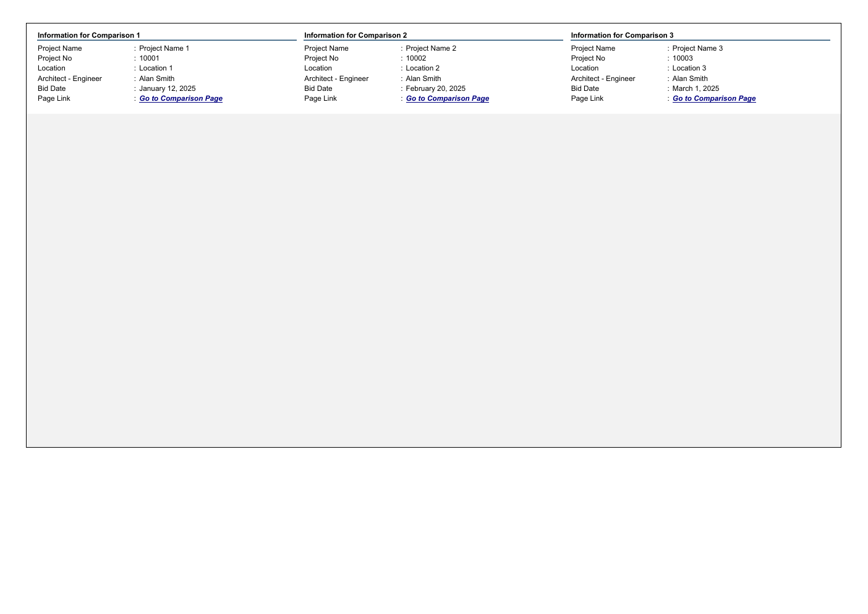Click 'Page Link' label in Comparison 3
The width and height of the screenshot is (868, 614).
[x=587, y=99]
